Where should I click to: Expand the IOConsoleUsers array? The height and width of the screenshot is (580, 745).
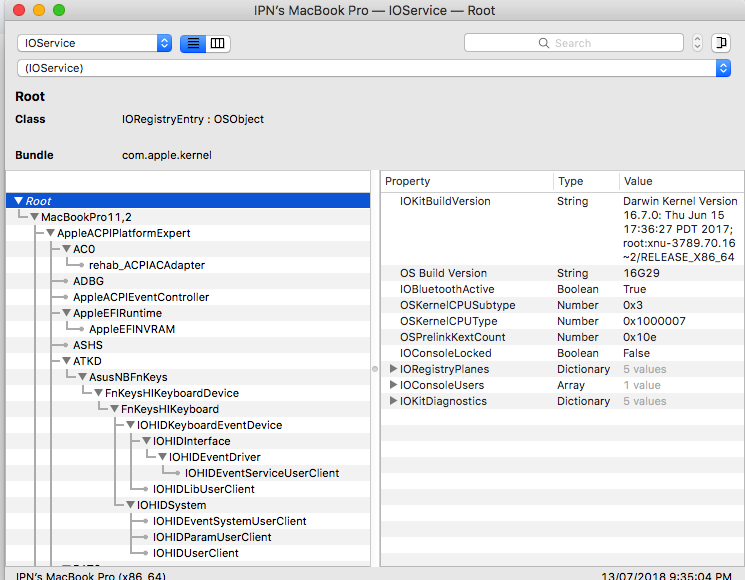[x=393, y=385]
